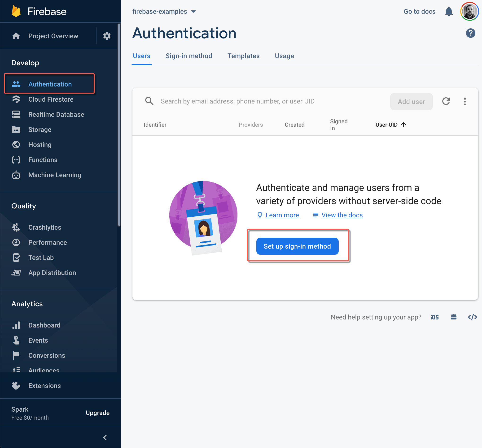Open Conversions in the sidebar

pyautogui.click(x=47, y=355)
